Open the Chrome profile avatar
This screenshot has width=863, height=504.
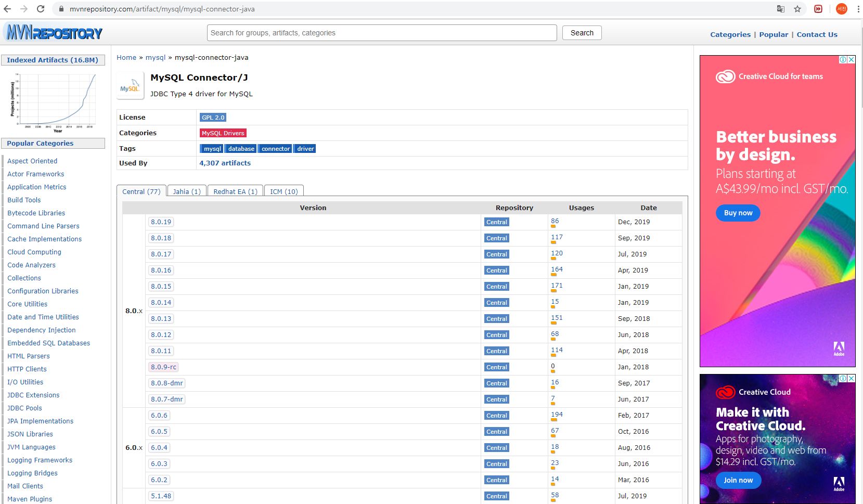point(842,9)
